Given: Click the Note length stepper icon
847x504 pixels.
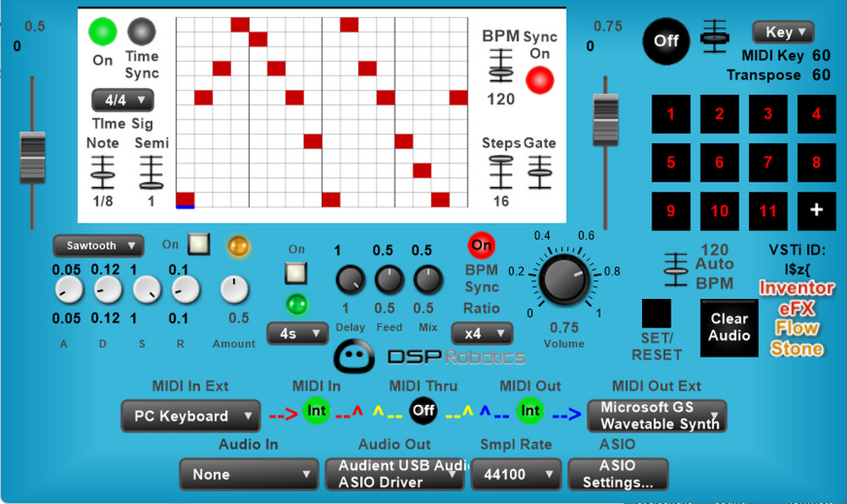Looking at the screenshot, I should coord(102,172).
